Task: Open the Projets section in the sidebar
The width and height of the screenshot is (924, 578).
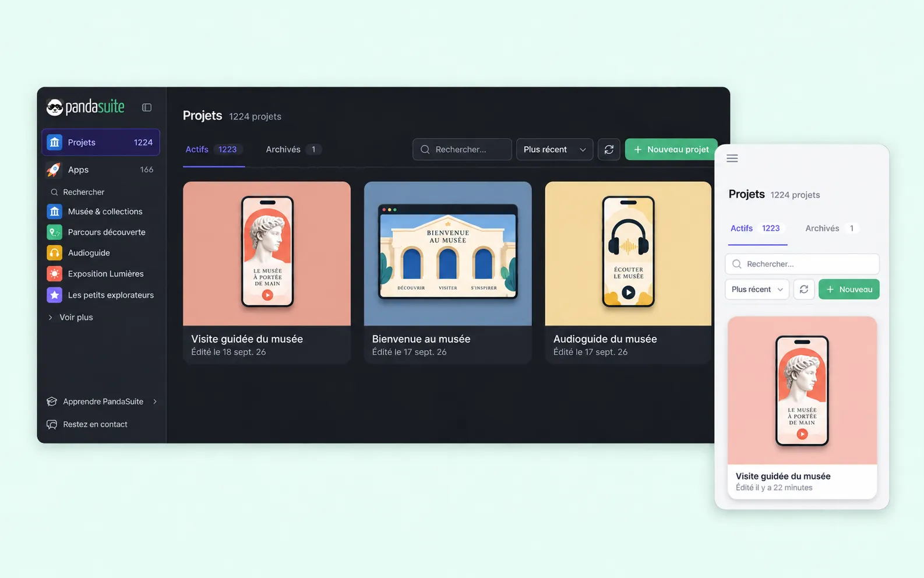Action: click(101, 142)
